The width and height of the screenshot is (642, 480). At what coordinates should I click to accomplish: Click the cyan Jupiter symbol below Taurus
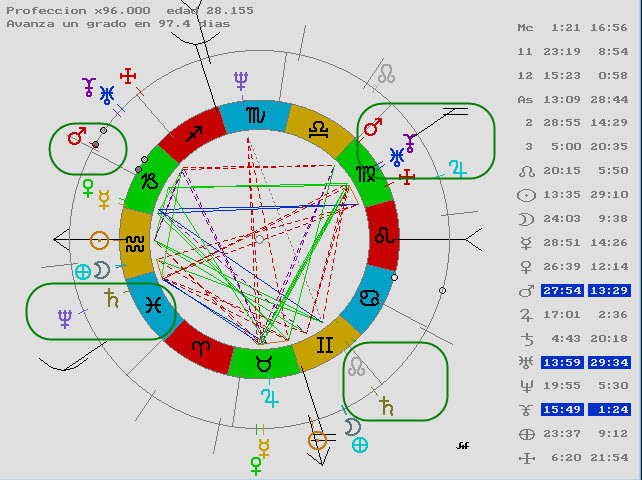click(269, 400)
